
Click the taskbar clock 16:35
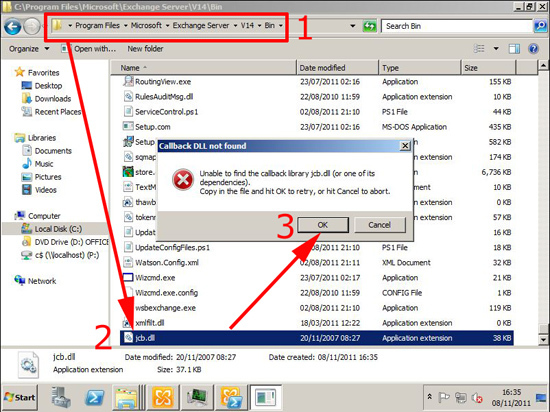tap(511, 392)
